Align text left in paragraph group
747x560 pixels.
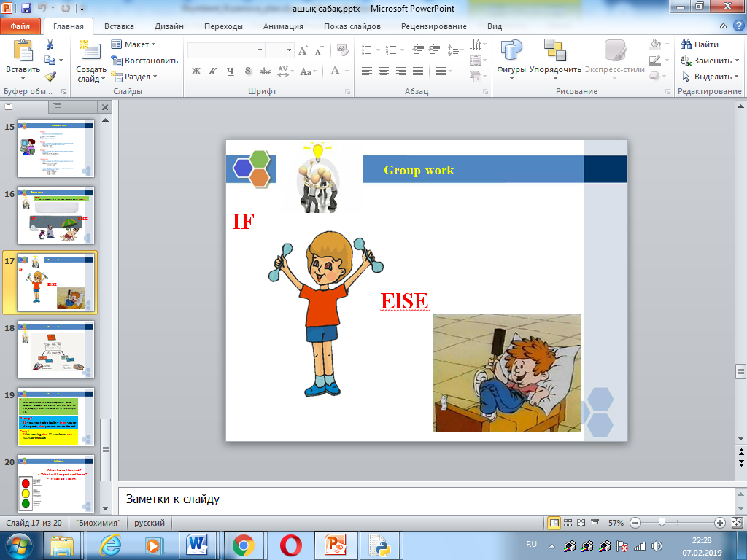tap(366, 71)
